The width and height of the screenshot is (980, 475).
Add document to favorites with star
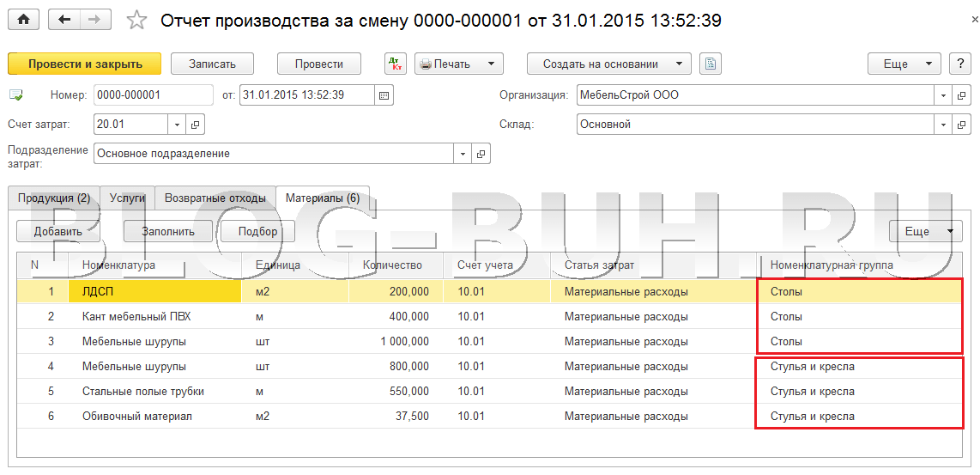136,20
